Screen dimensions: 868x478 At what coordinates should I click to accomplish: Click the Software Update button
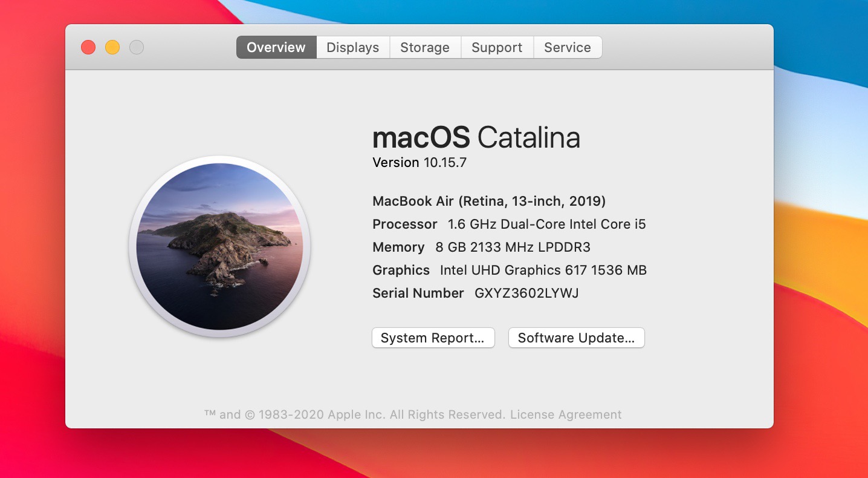point(577,338)
